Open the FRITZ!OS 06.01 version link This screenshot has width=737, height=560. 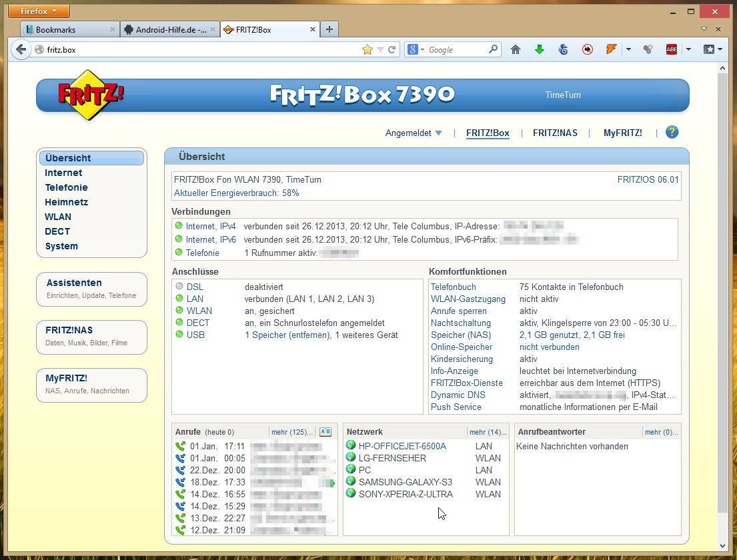(648, 179)
